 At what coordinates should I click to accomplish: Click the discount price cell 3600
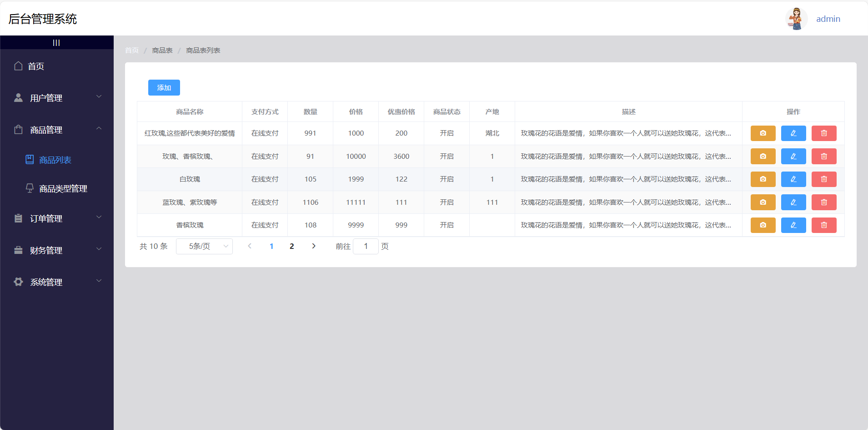[x=401, y=156]
